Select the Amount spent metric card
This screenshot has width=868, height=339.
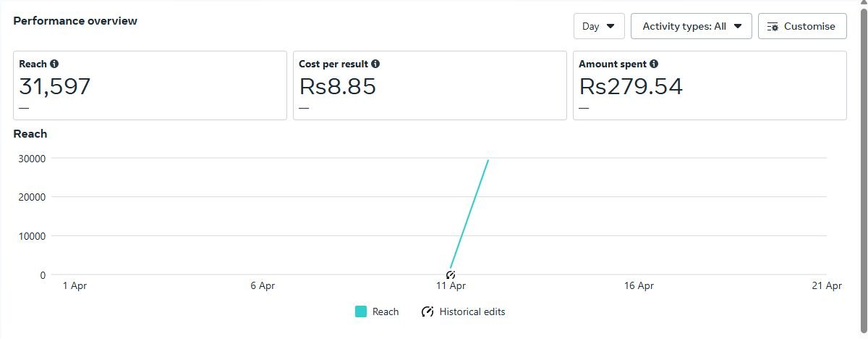pos(710,85)
